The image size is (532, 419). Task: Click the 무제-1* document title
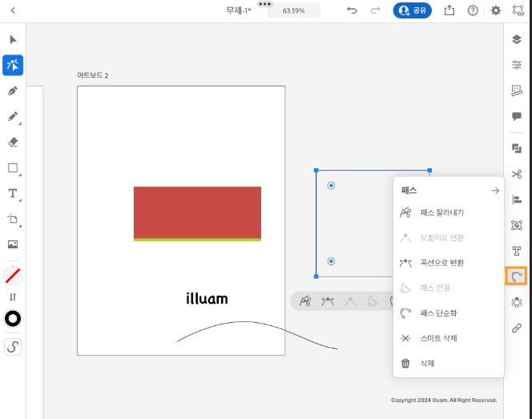point(239,11)
